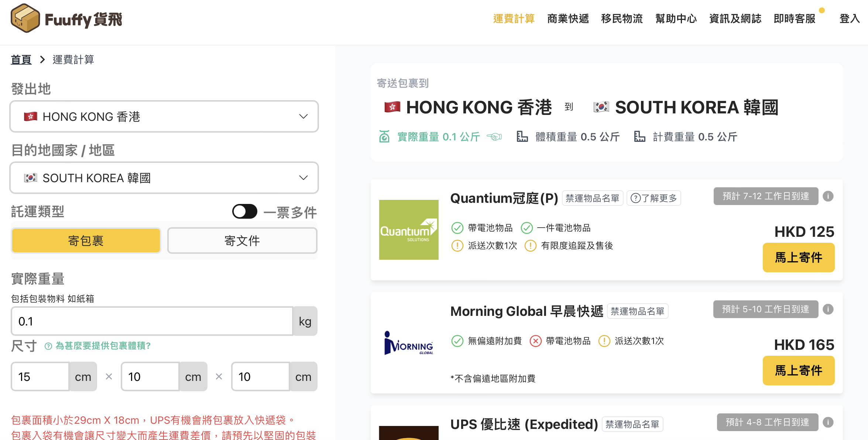Click the actual weight scale icon
Viewport: 868px width, 440px height.
tap(384, 137)
